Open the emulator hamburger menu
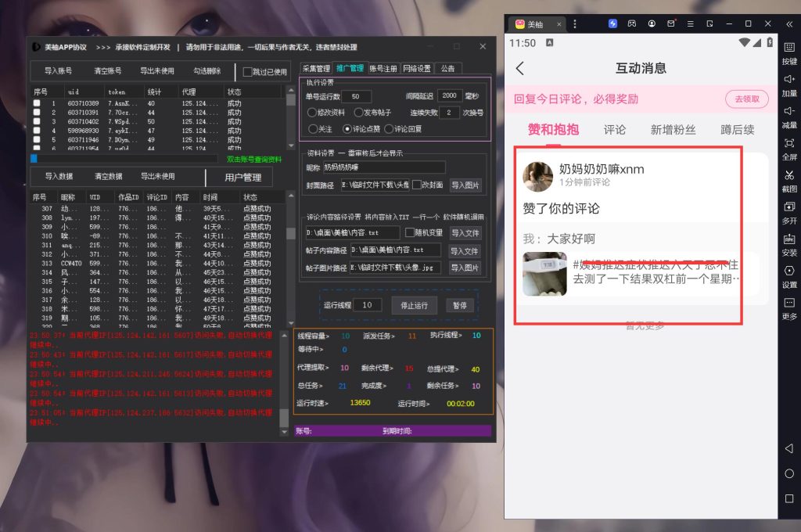801x532 pixels. tap(690, 23)
